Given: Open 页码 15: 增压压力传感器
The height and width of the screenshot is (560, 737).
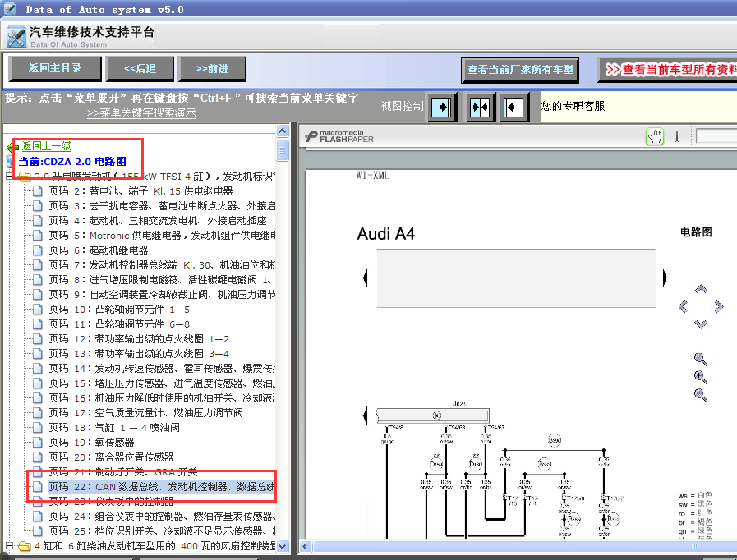Looking at the screenshot, I should pos(162,383).
